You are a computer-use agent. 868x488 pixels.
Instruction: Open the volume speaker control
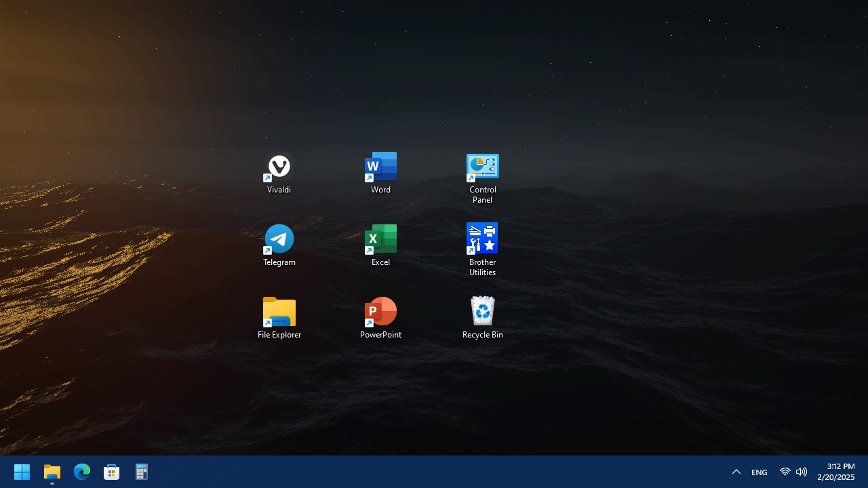(x=802, y=472)
